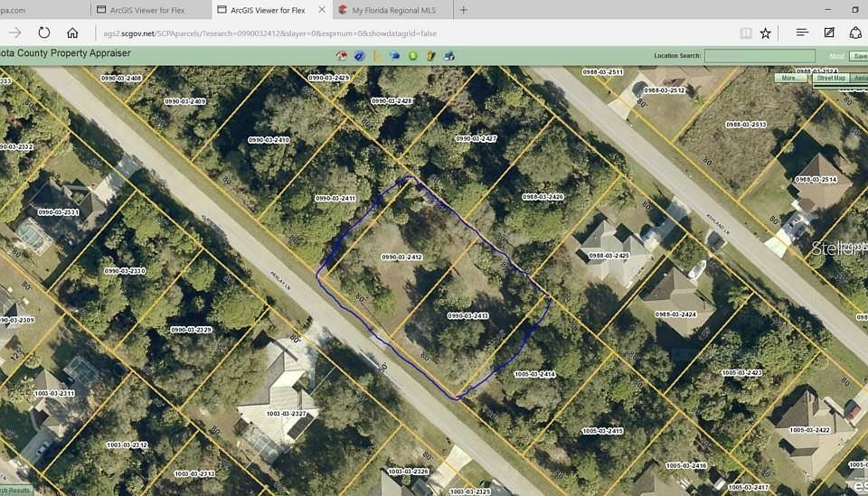The height and width of the screenshot is (496, 868).
Task: Click parcel label 0990-03-2429
Action: [329, 78]
